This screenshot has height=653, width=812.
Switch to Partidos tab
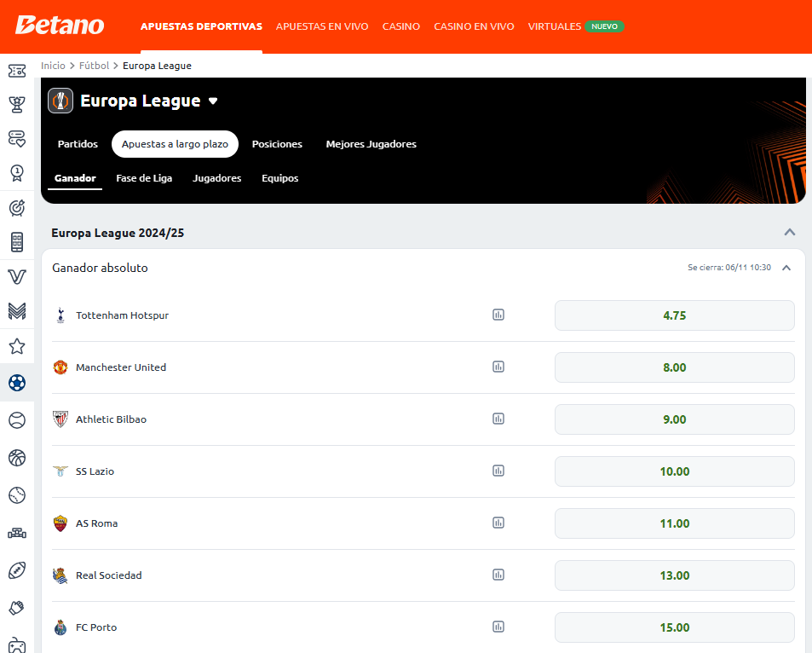[78, 144]
